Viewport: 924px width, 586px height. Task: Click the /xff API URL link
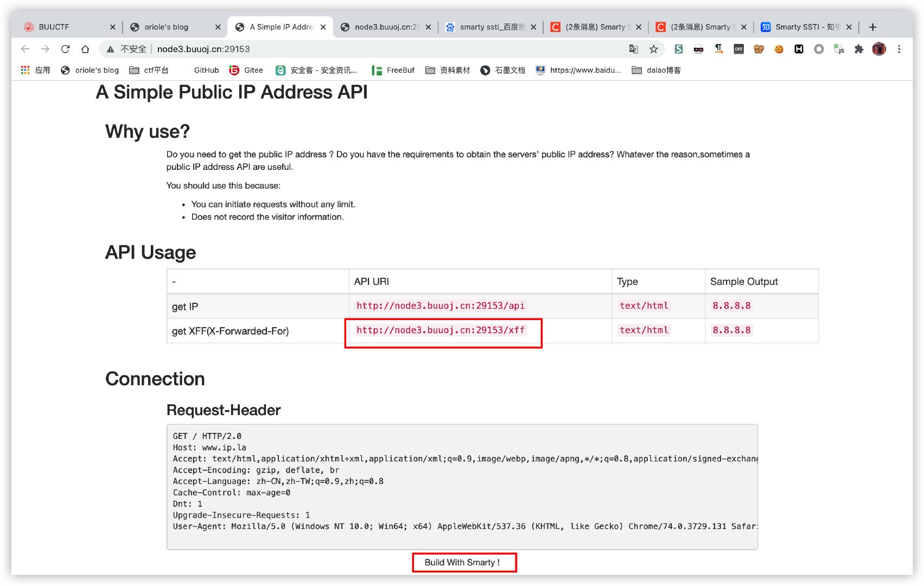(x=440, y=330)
